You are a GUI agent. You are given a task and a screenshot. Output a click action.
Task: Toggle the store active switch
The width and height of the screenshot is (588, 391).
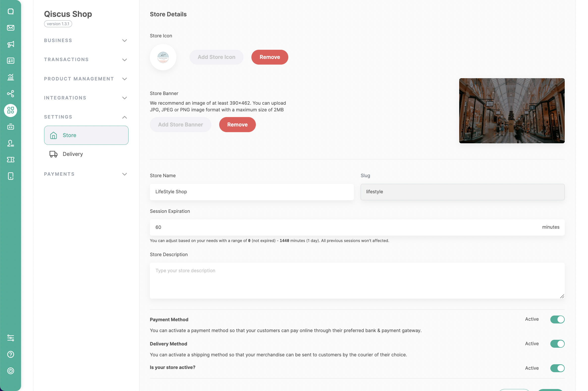coord(557,368)
